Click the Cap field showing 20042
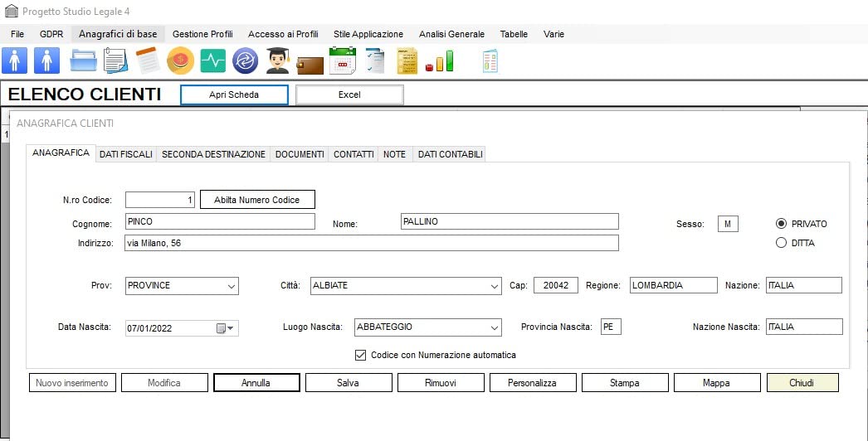 [x=556, y=285]
